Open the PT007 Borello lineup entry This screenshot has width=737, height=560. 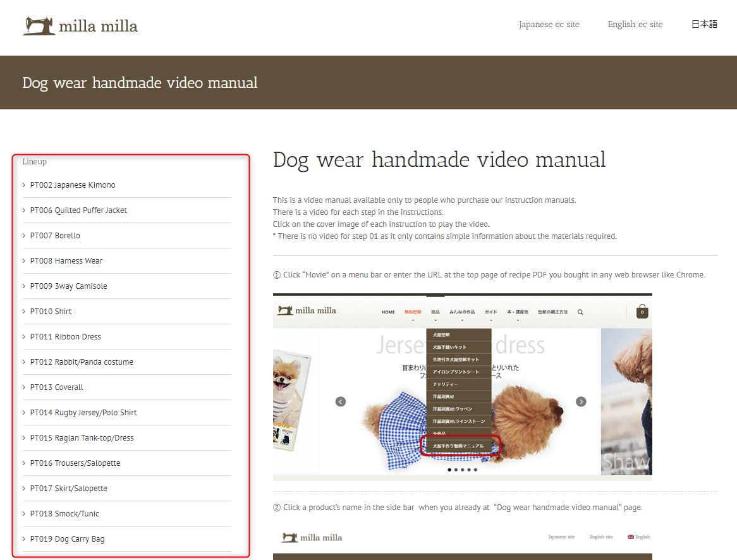pos(55,236)
